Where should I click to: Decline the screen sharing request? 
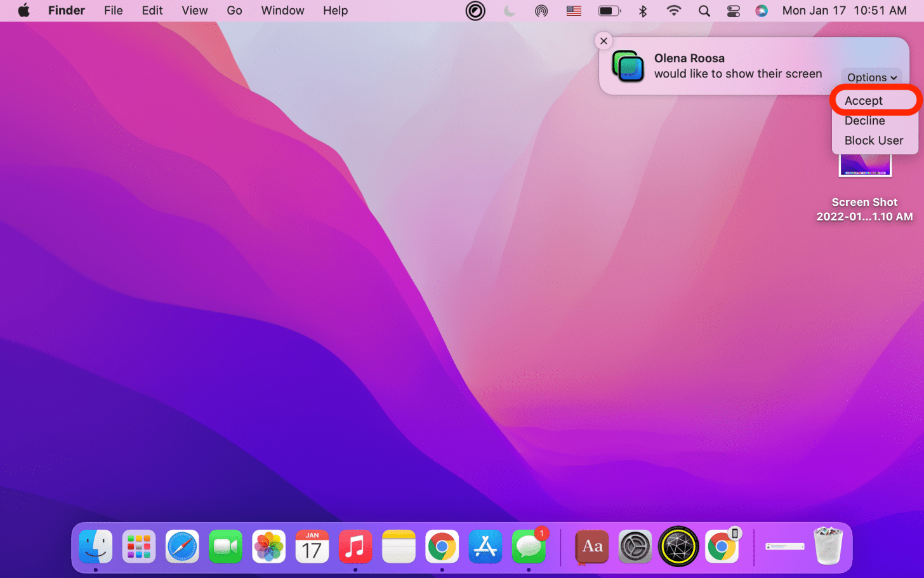click(864, 121)
